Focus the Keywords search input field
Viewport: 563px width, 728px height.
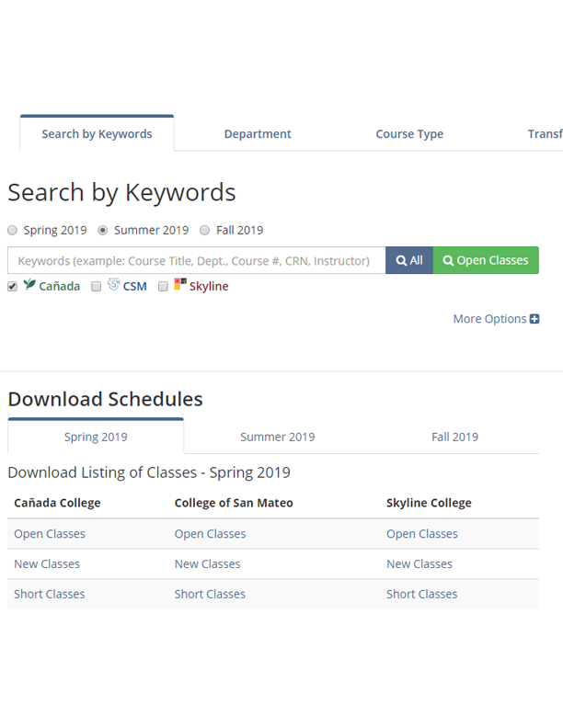[x=196, y=260]
